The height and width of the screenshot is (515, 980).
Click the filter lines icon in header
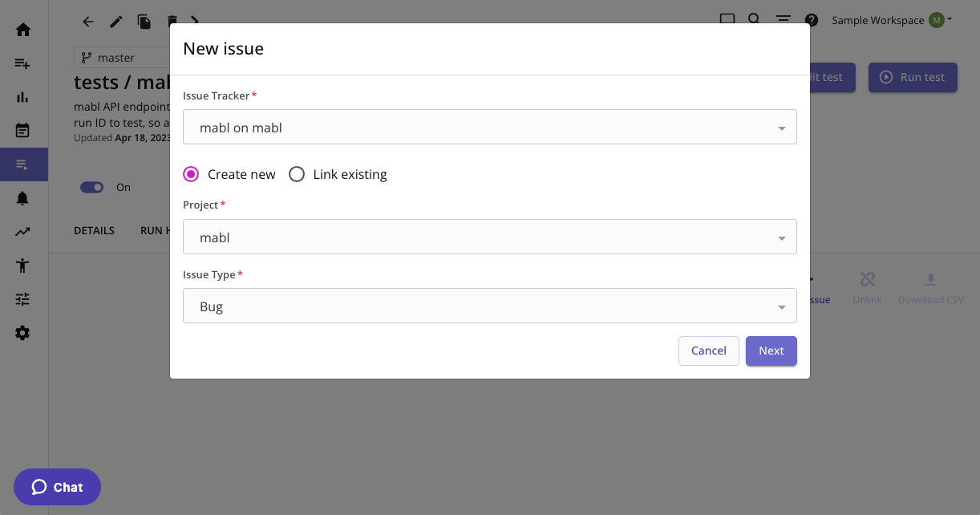click(784, 20)
